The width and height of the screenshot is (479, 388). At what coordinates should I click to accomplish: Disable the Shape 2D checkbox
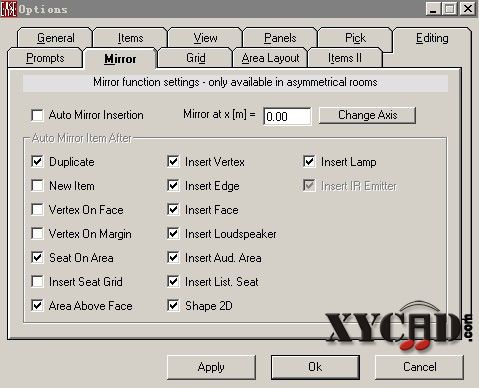click(173, 306)
